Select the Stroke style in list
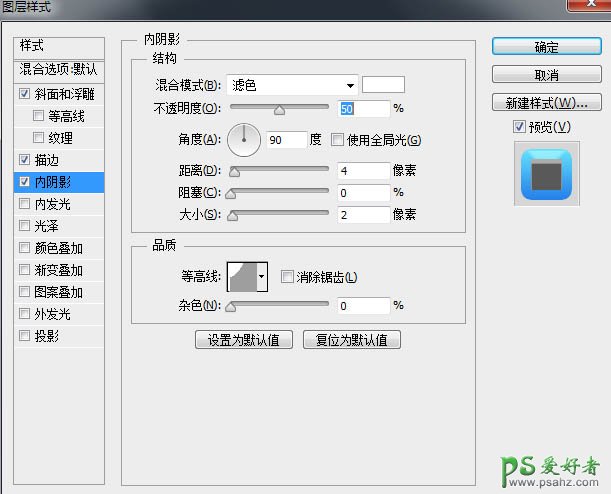The image size is (611, 494). pyautogui.click(x=46, y=160)
